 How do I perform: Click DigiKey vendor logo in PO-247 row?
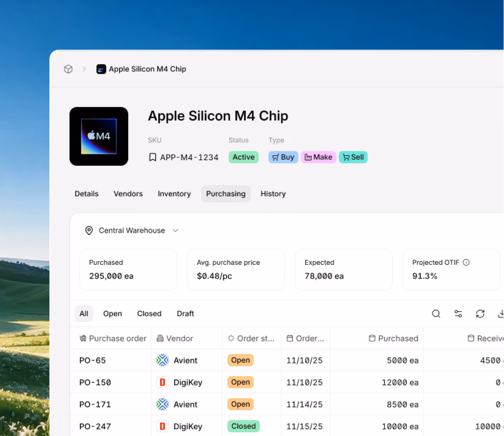[x=163, y=426]
